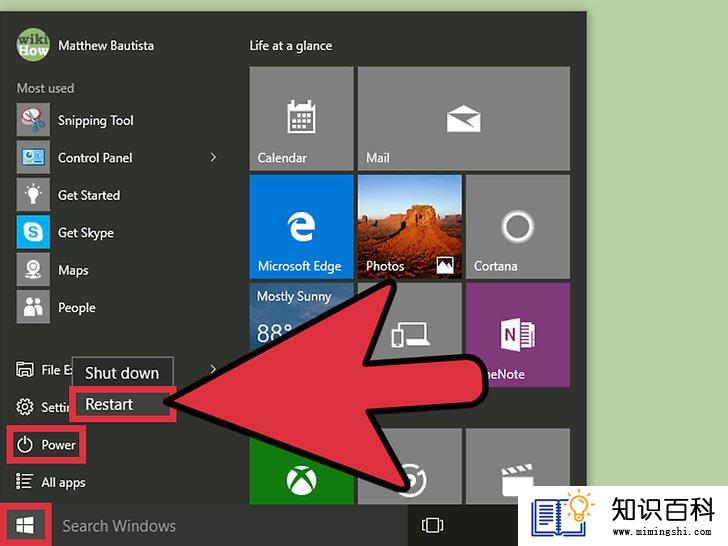Click the Control Panel icon
The width and height of the screenshot is (728, 546).
(33, 157)
